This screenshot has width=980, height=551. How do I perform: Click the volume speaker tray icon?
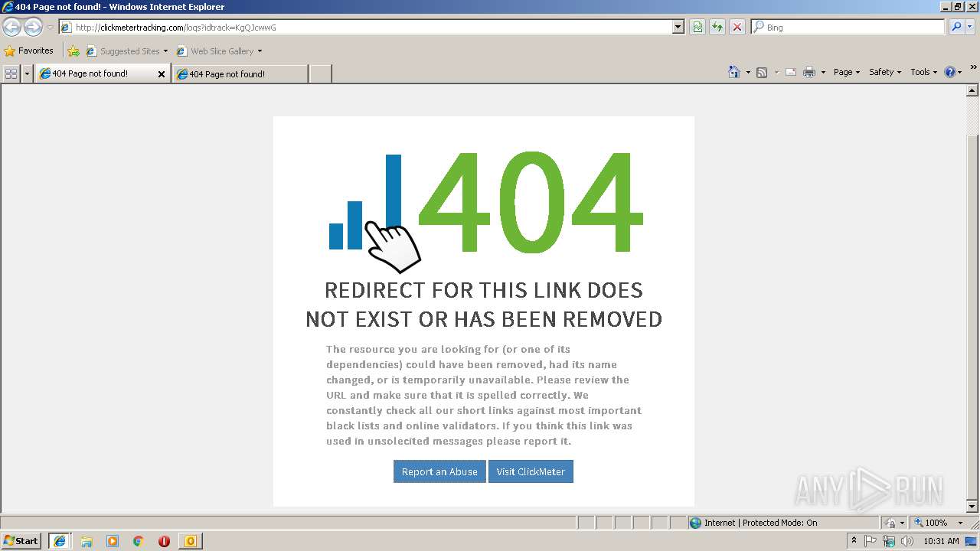coord(907,541)
